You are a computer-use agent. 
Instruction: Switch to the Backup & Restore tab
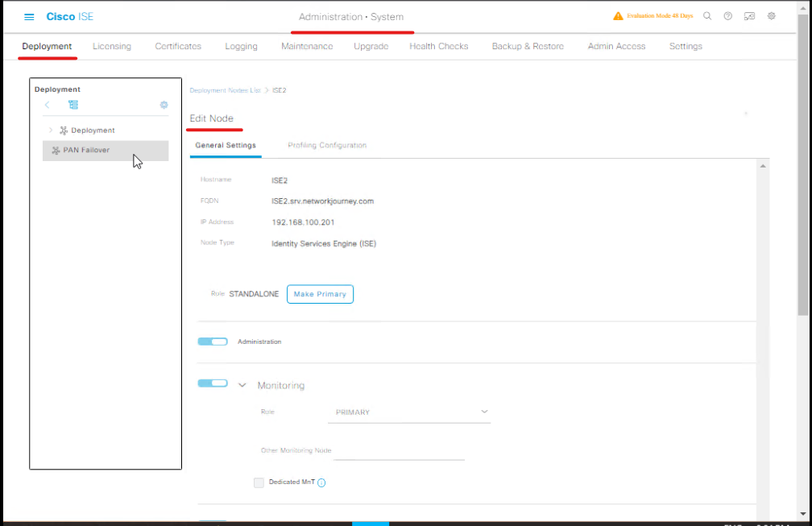528,46
